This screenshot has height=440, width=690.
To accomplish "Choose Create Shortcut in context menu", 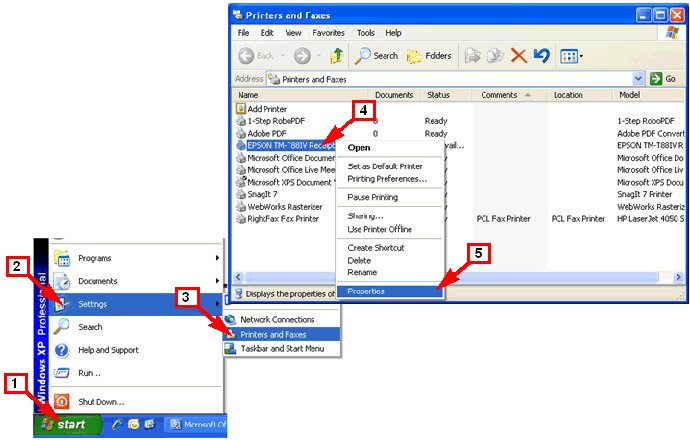I will click(x=389, y=248).
